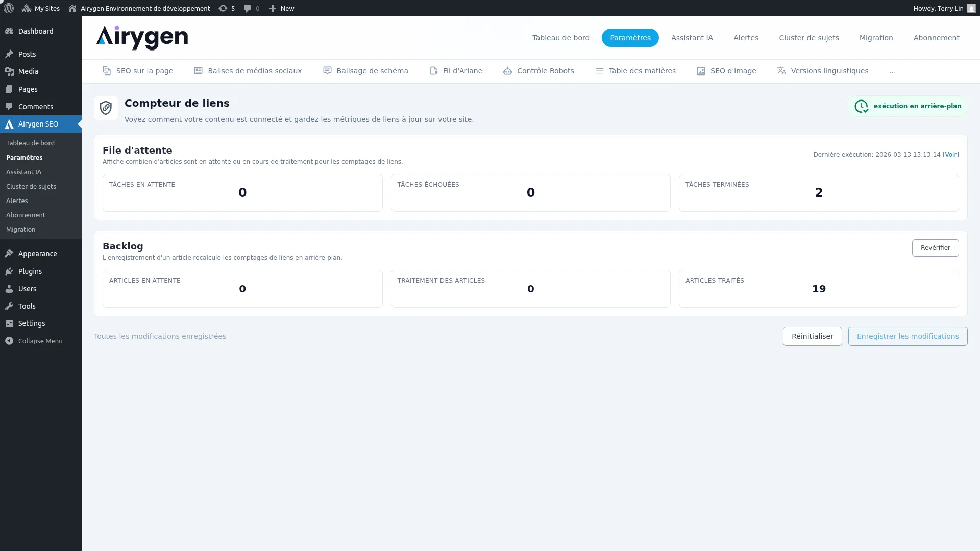Click the Pages icon in the sidebar
The height and width of the screenshot is (551, 980).
coord(9,89)
